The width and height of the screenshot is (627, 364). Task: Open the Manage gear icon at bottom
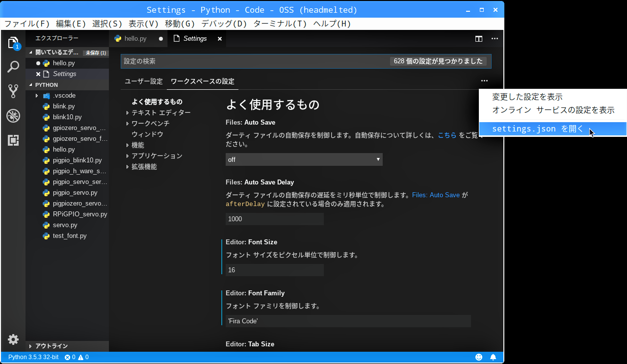click(13, 339)
